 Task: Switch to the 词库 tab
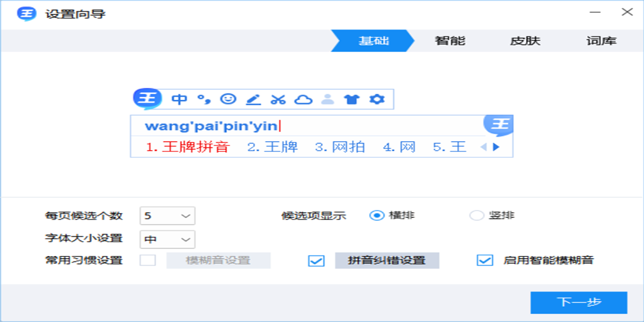pyautogui.click(x=602, y=40)
